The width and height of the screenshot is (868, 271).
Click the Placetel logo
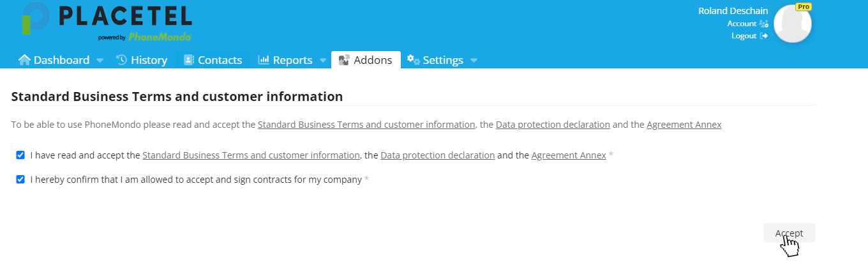coord(106,22)
